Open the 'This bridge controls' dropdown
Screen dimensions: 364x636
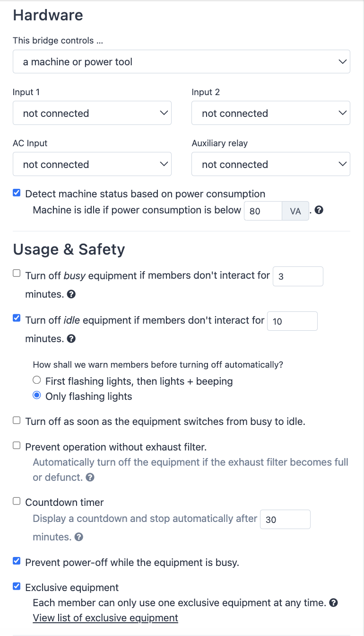tap(182, 62)
